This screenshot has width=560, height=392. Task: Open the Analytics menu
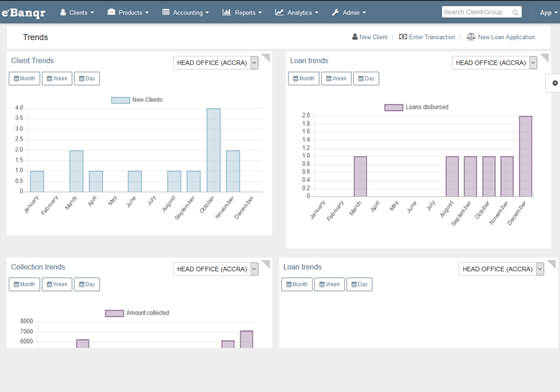pos(296,12)
